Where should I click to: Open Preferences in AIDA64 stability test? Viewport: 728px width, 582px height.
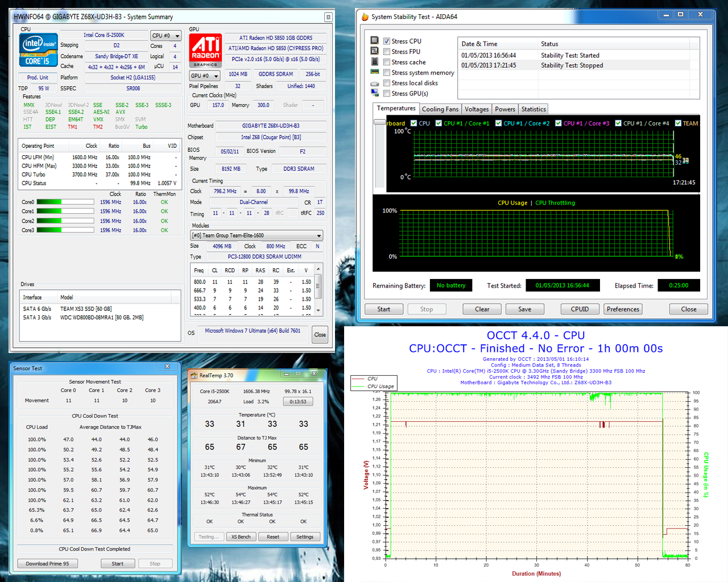[x=623, y=309]
